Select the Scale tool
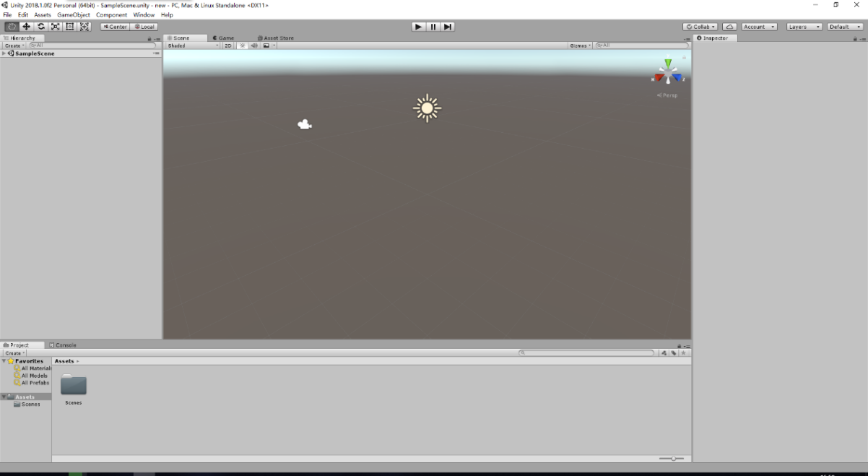 click(x=56, y=27)
